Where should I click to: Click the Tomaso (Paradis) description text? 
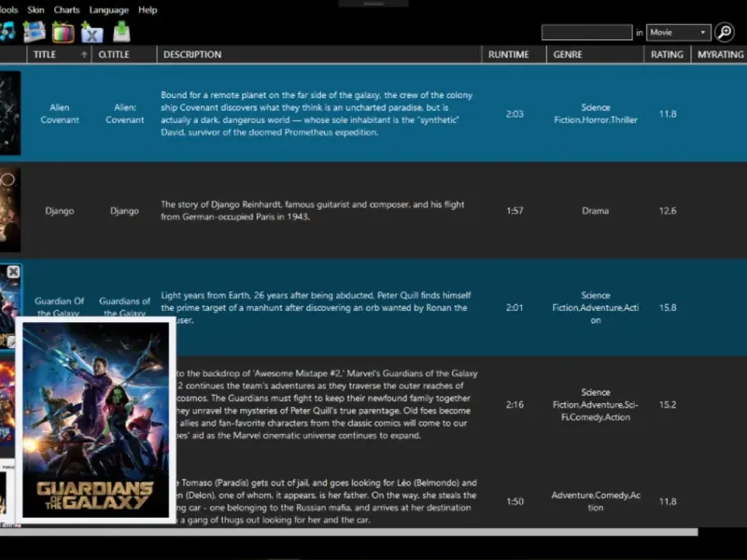[326, 501]
